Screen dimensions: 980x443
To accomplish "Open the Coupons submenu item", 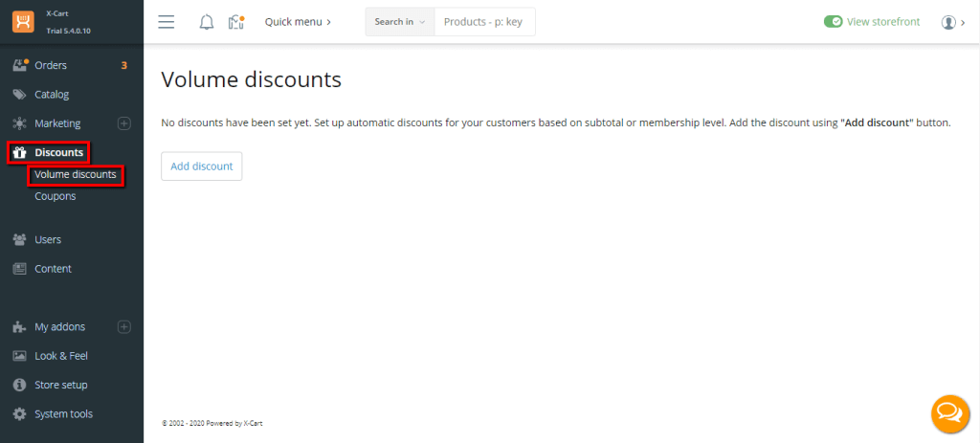I will pyautogui.click(x=55, y=196).
